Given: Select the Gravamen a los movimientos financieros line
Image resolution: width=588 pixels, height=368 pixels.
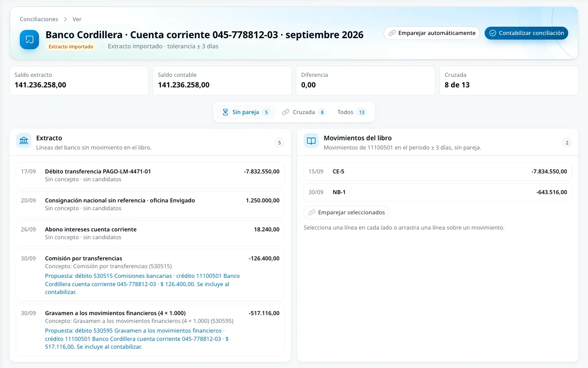Looking at the screenshot, I should (150, 329).
